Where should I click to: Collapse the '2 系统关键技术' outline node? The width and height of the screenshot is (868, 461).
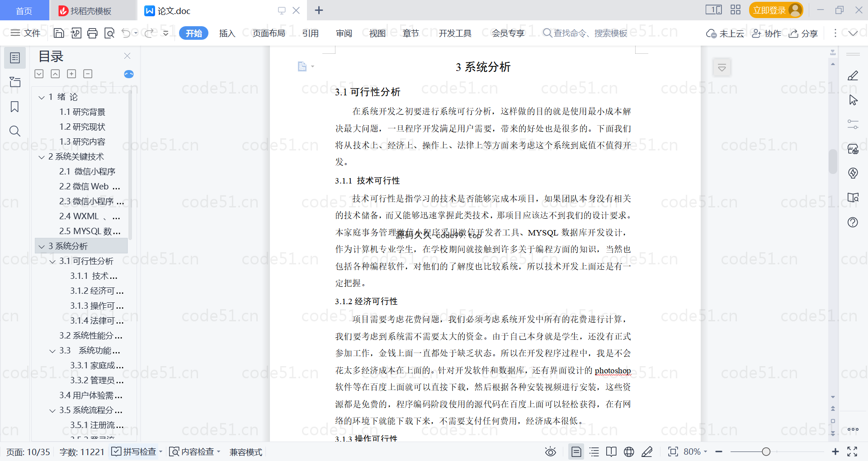42,157
